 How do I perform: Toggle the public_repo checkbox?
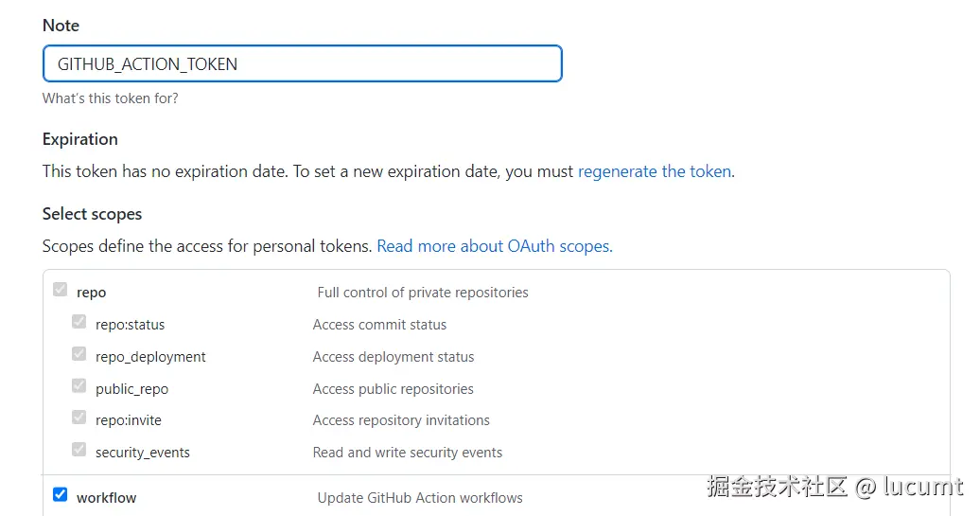click(x=79, y=385)
